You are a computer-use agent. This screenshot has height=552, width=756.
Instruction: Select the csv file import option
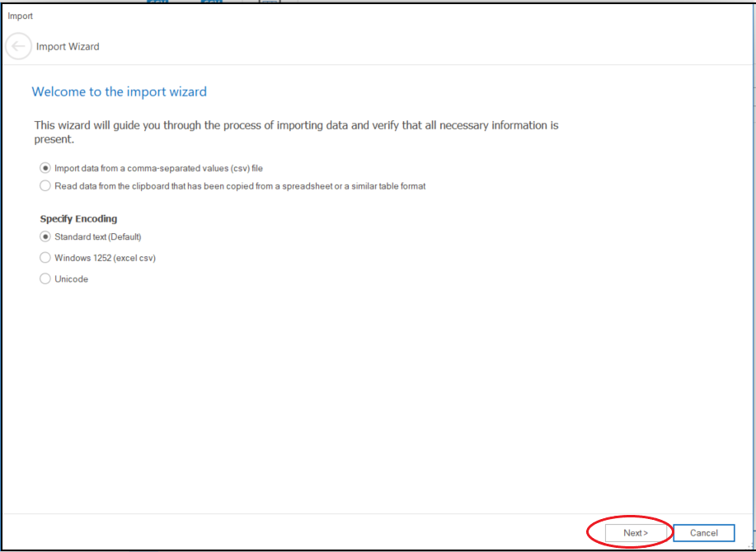tap(45, 168)
